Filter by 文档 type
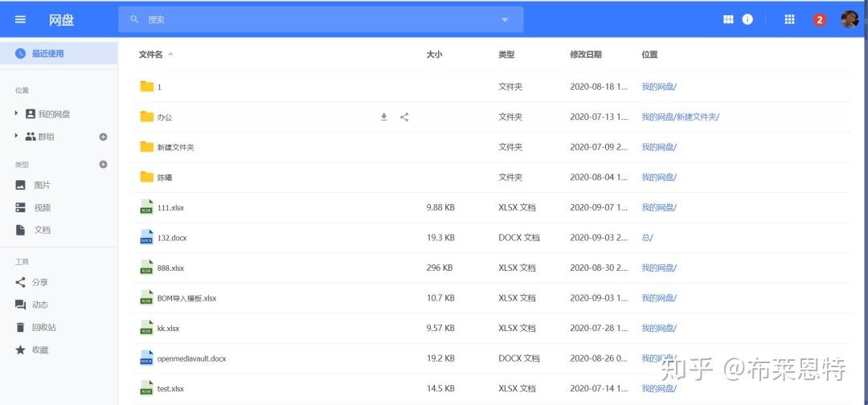Image resolution: width=868 pixels, height=405 pixels. point(42,230)
